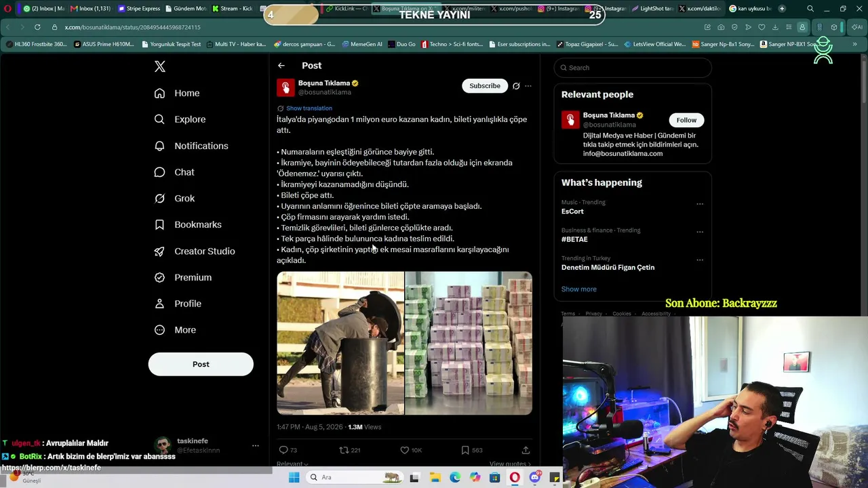Go to Home in X sidebar

tap(177, 93)
